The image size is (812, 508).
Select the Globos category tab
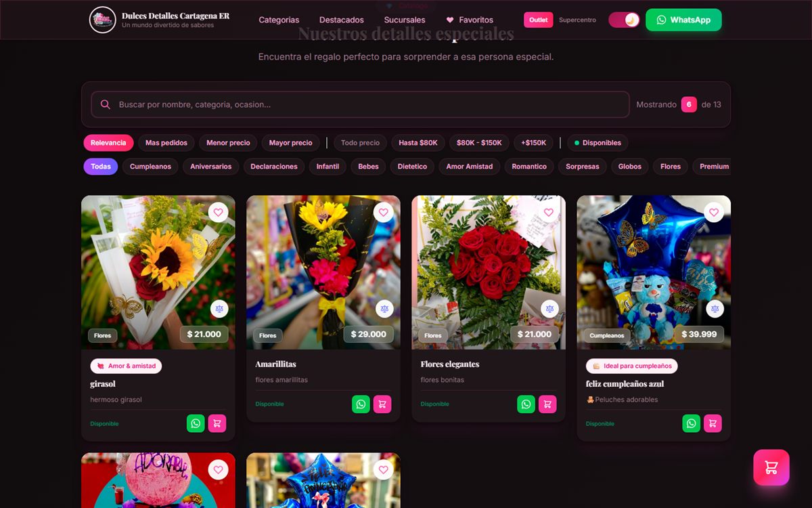630,167
